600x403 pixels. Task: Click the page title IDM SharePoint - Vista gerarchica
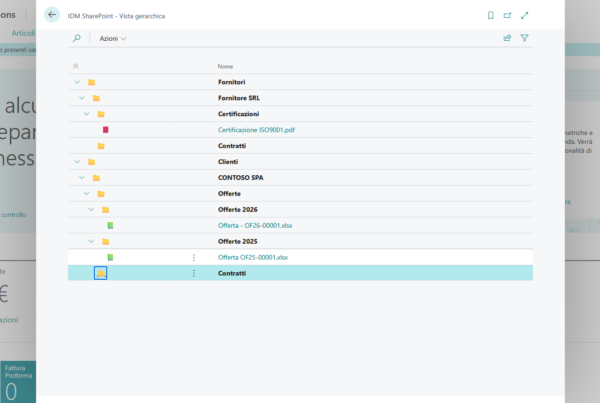(x=116, y=16)
